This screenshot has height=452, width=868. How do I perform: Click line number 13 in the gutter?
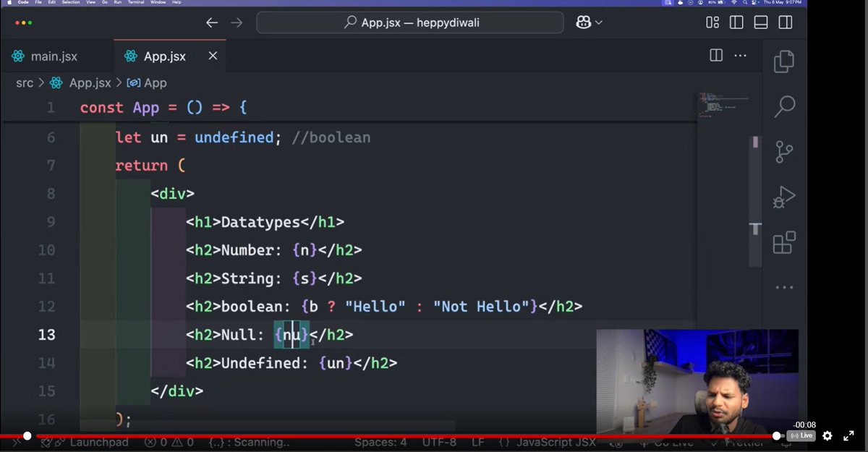[46, 335]
